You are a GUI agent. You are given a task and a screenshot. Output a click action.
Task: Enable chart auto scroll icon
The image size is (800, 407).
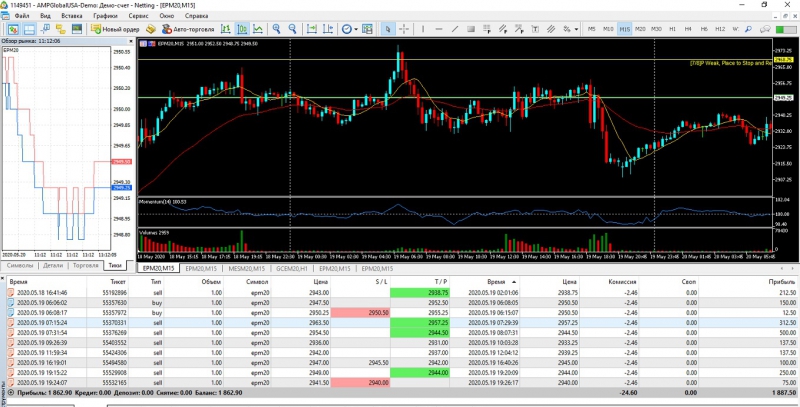click(311, 29)
